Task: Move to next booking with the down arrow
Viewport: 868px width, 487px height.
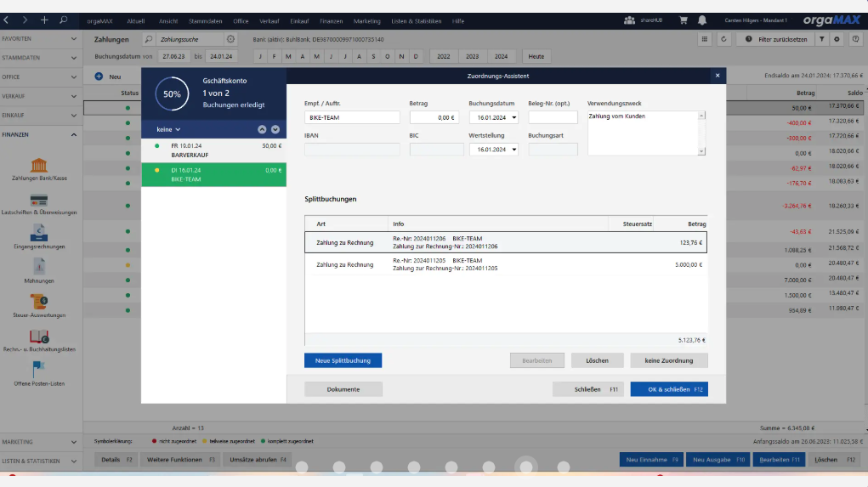Action: [275, 129]
